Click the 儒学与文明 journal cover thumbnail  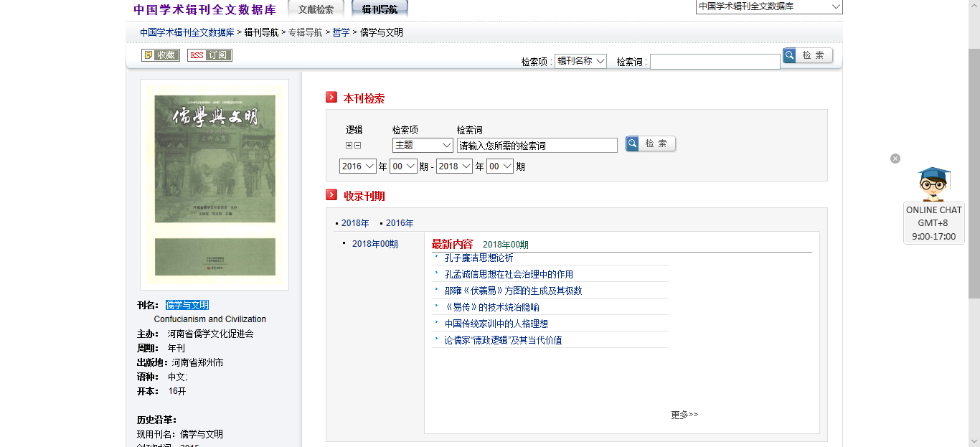215,184
